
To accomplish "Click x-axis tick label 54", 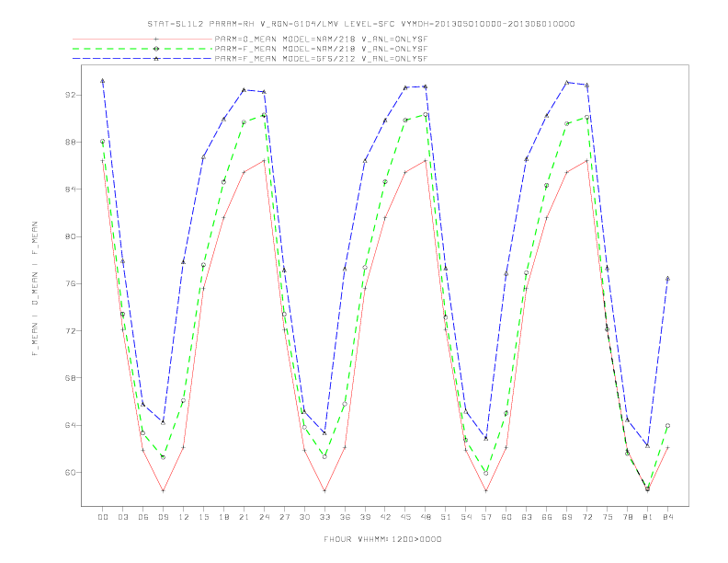I will tap(466, 517).
